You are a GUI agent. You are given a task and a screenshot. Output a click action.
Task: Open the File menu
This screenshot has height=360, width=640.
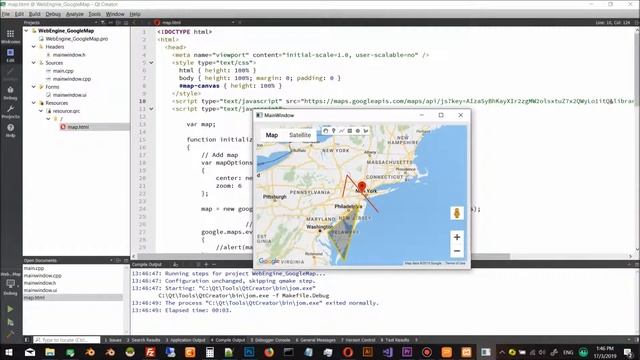pos(6,14)
